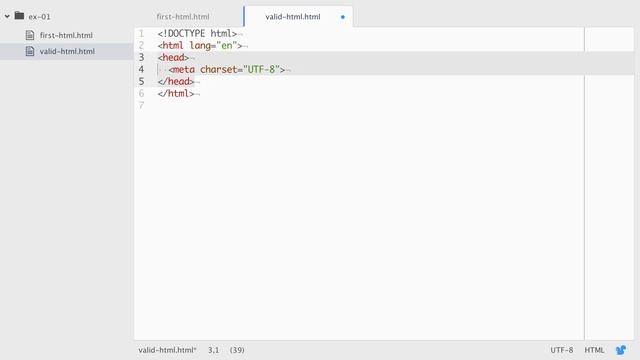Click the html lang="en" opening tag
This screenshot has height=360, width=640.
tap(200, 45)
